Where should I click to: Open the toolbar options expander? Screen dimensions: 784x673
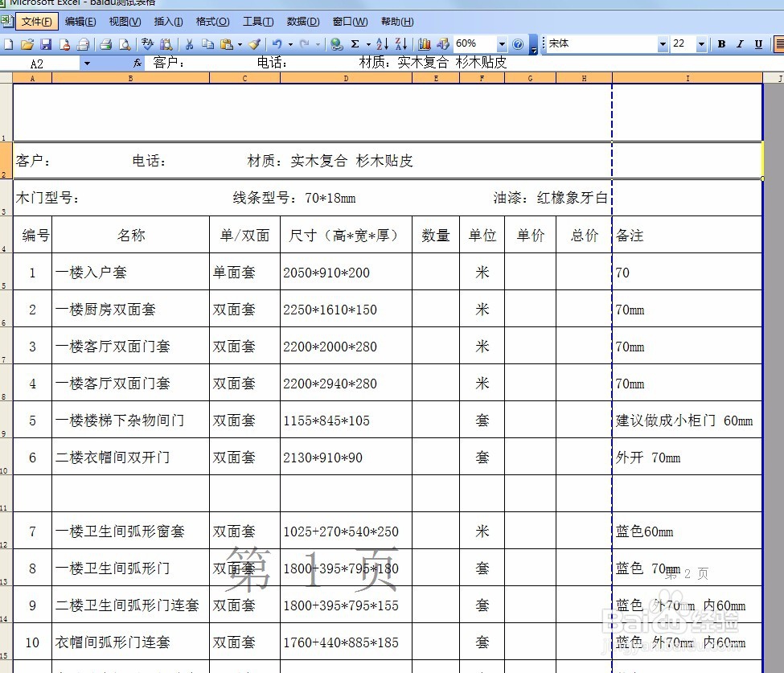point(534,44)
